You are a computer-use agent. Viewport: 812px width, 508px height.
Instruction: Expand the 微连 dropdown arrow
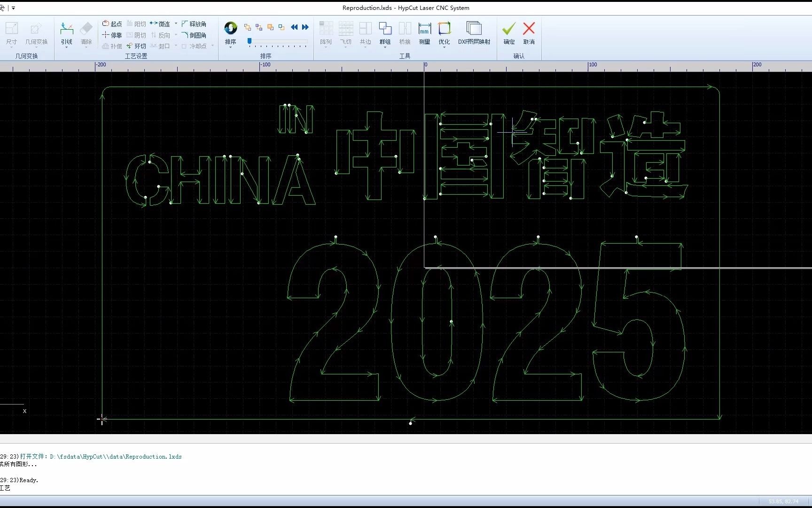pyautogui.click(x=176, y=24)
